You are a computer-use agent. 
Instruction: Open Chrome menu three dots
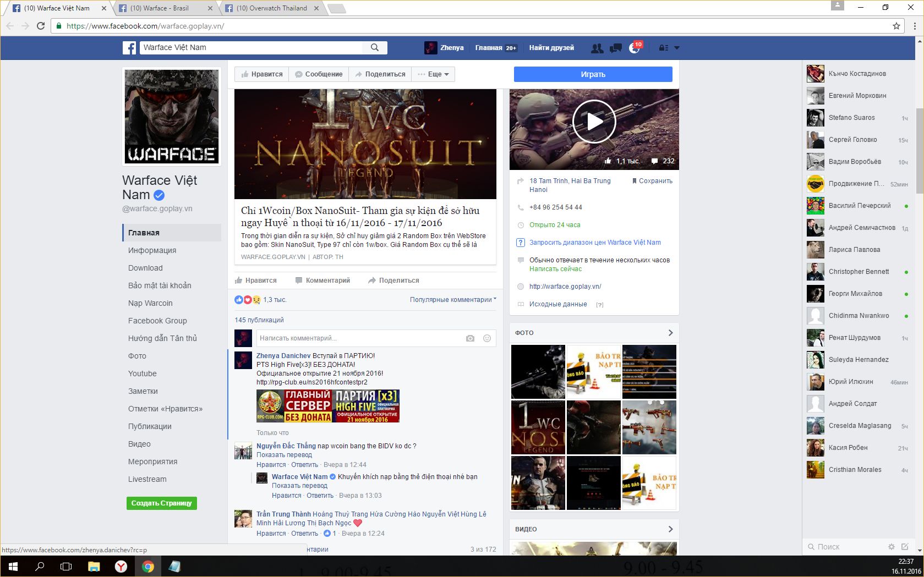point(915,26)
